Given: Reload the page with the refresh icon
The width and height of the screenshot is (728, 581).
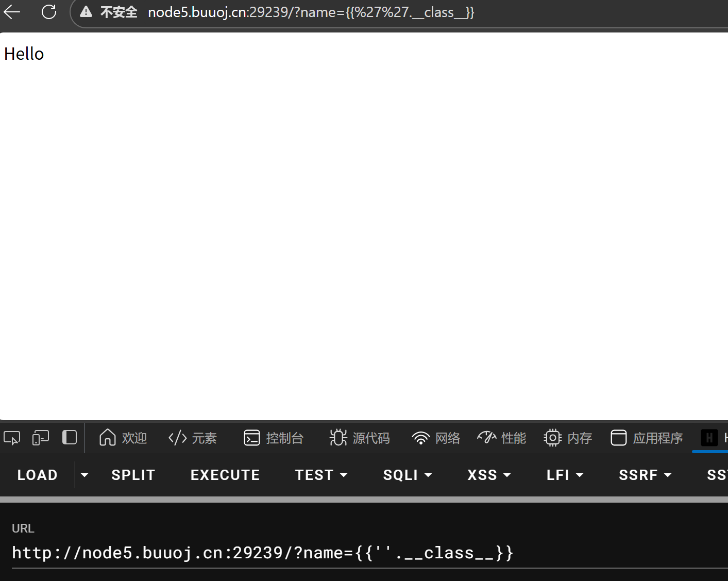Looking at the screenshot, I should click(x=48, y=12).
